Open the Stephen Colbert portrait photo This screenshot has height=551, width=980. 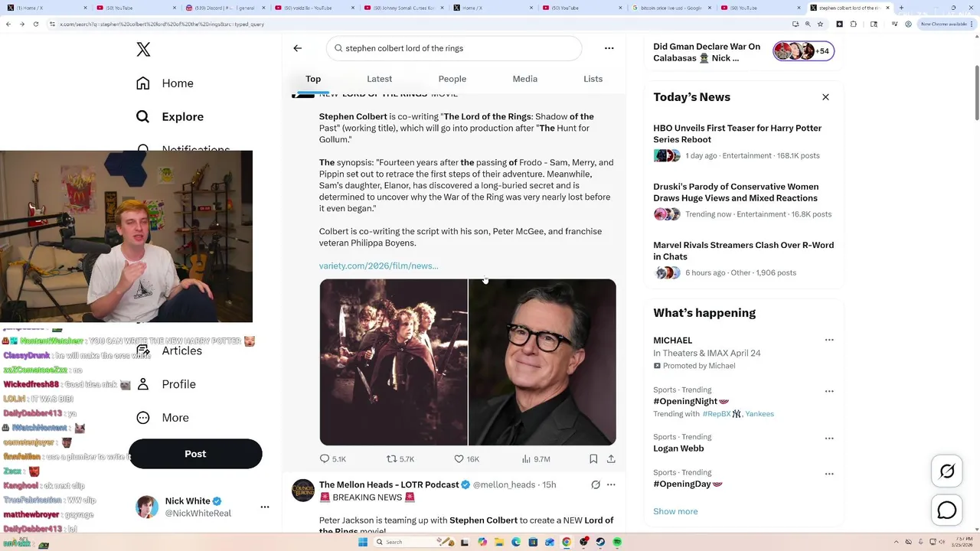(x=542, y=362)
